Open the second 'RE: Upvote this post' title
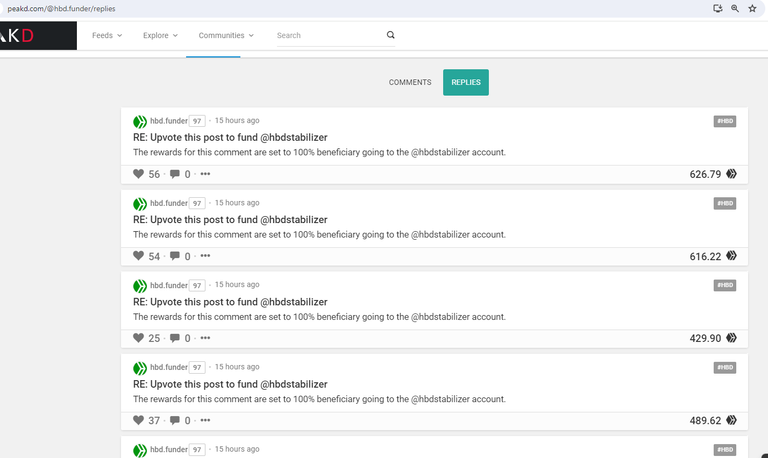Image resolution: width=768 pixels, height=458 pixels. [x=230, y=220]
